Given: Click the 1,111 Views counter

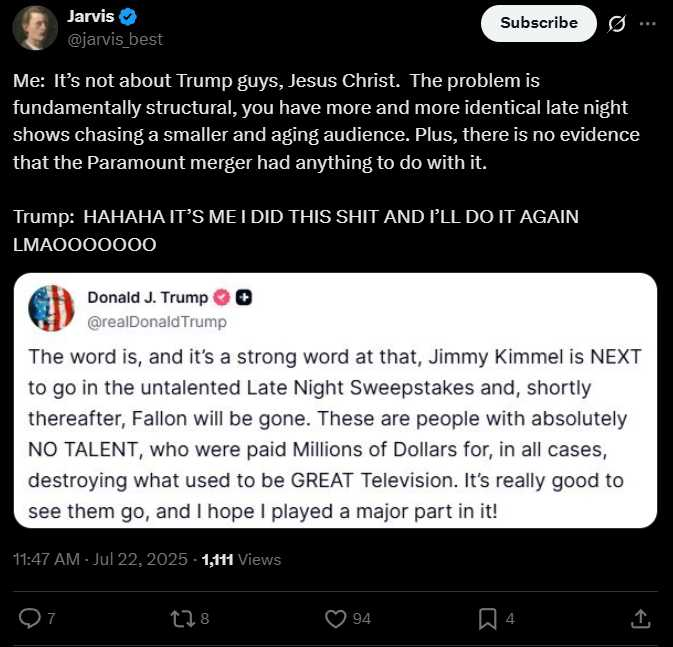Looking at the screenshot, I should (x=241, y=559).
